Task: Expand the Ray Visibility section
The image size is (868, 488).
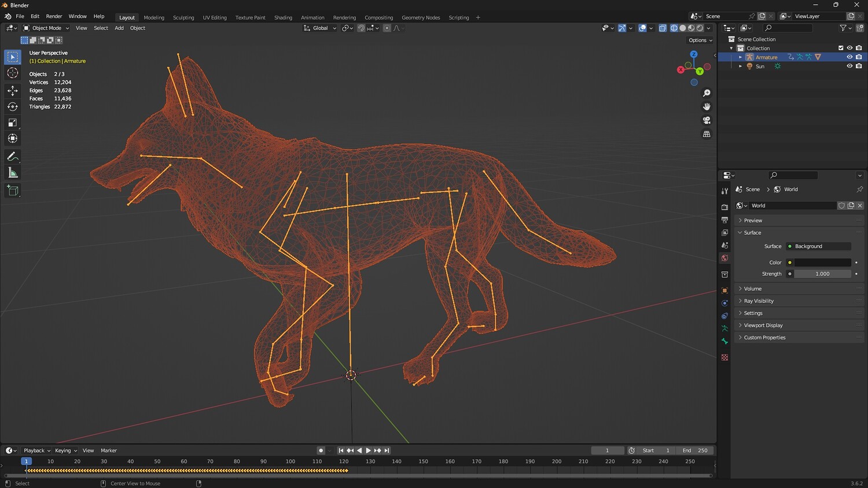Action: tap(758, 301)
